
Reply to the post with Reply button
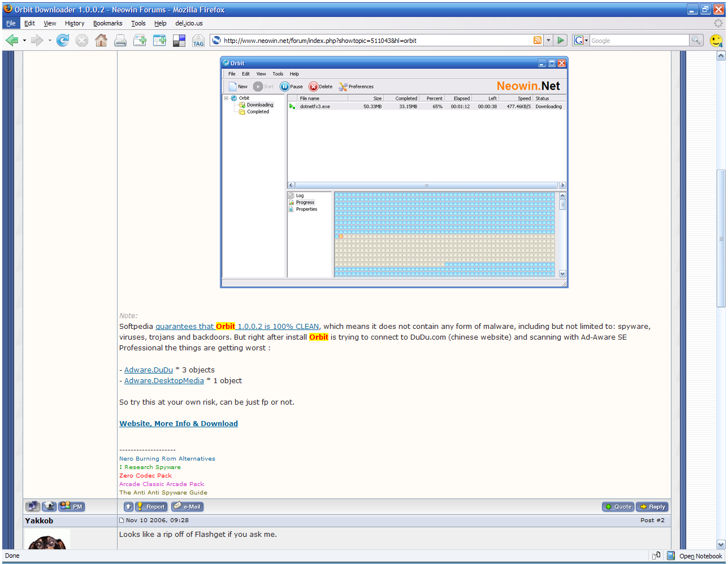[x=652, y=507]
